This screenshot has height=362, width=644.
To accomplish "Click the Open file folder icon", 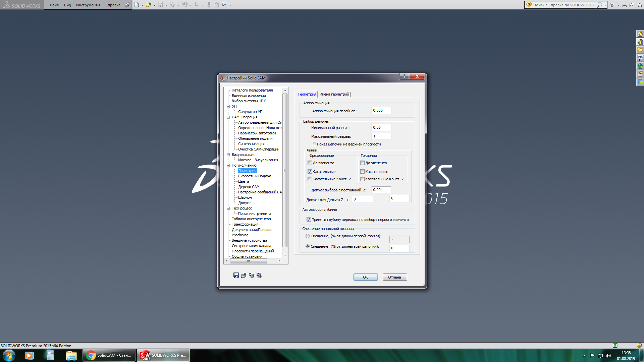I will (x=148, y=5).
